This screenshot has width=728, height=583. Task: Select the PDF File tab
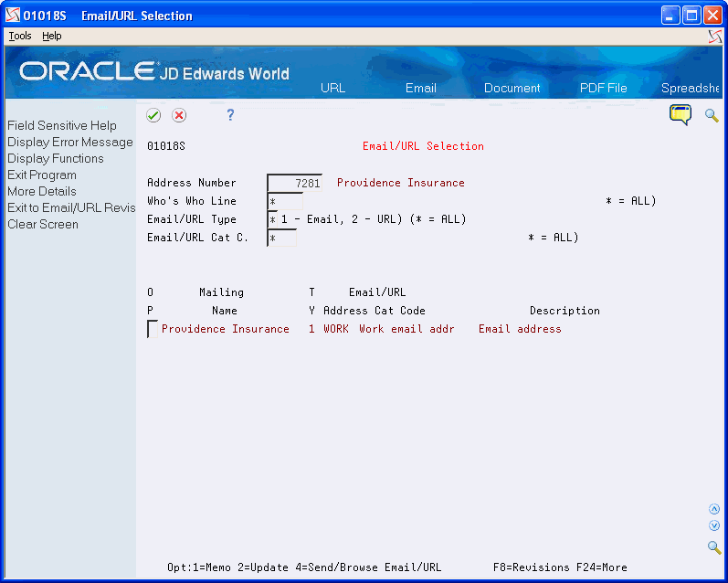(603, 88)
